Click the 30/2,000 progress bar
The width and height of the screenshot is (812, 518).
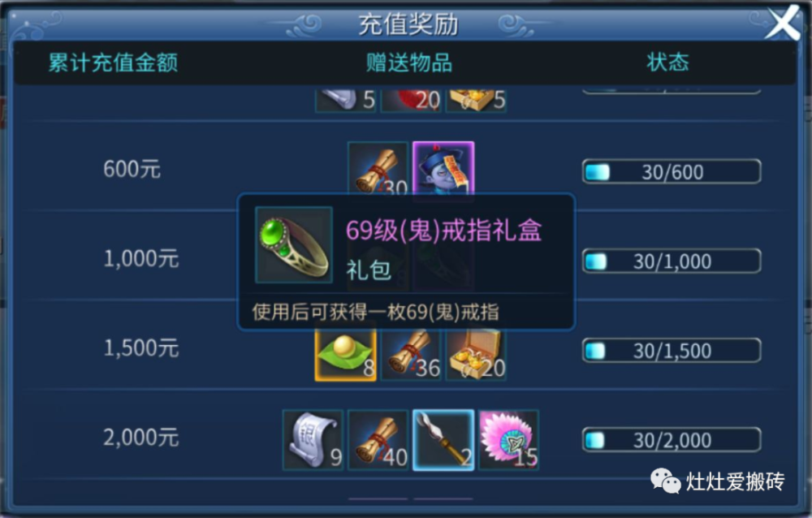[x=672, y=440]
